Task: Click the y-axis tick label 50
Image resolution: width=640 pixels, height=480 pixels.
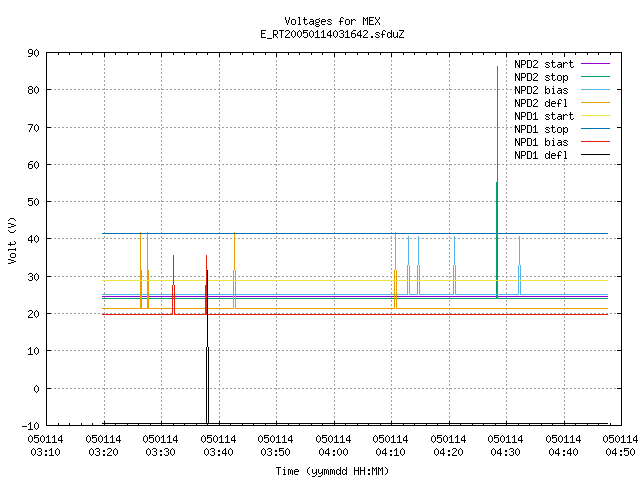Action: click(34, 202)
